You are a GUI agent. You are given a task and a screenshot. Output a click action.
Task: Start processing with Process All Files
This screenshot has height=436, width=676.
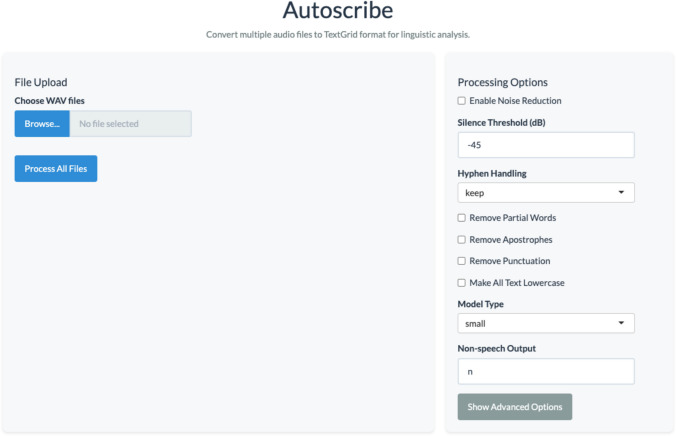point(56,169)
